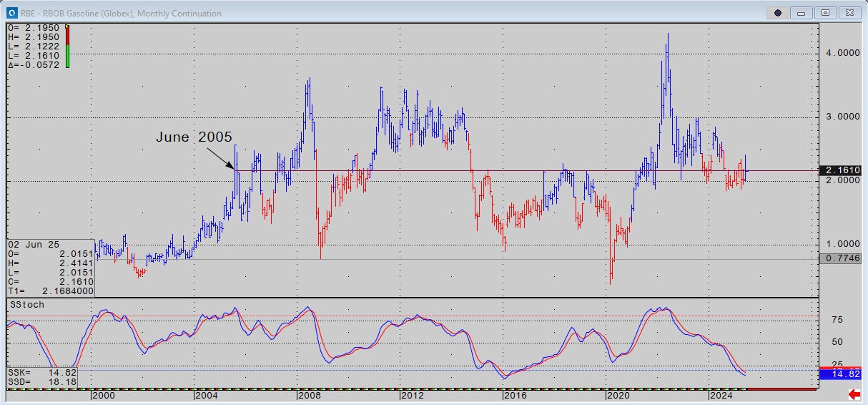This screenshot has width=868, height=405.
Task: Click the C= 2.1610 cursor close value
Action: 50,282
